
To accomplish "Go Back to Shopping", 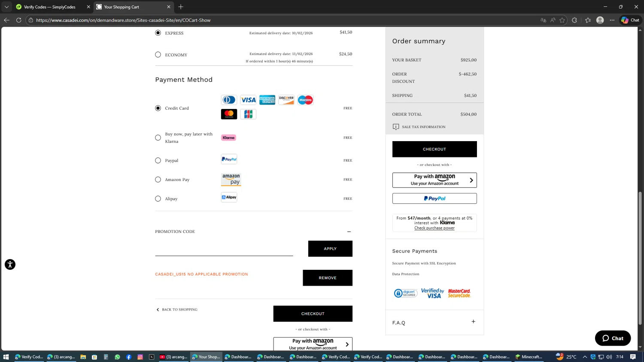I will click(x=177, y=310).
